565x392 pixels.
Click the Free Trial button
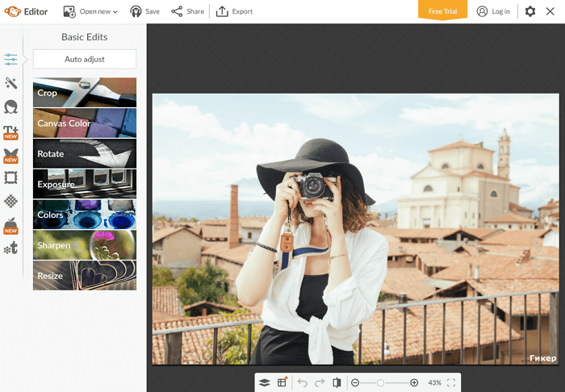(442, 11)
